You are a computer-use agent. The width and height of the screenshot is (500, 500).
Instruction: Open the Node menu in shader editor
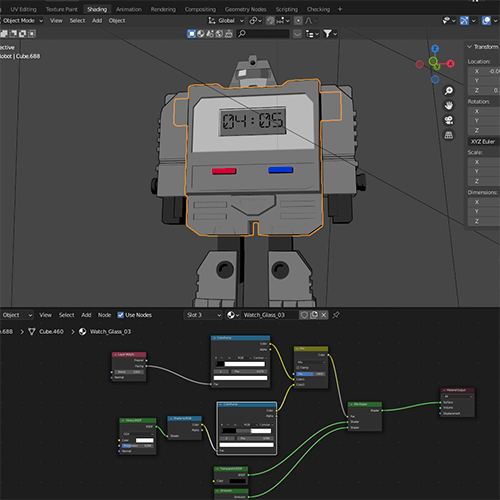[104, 315]
